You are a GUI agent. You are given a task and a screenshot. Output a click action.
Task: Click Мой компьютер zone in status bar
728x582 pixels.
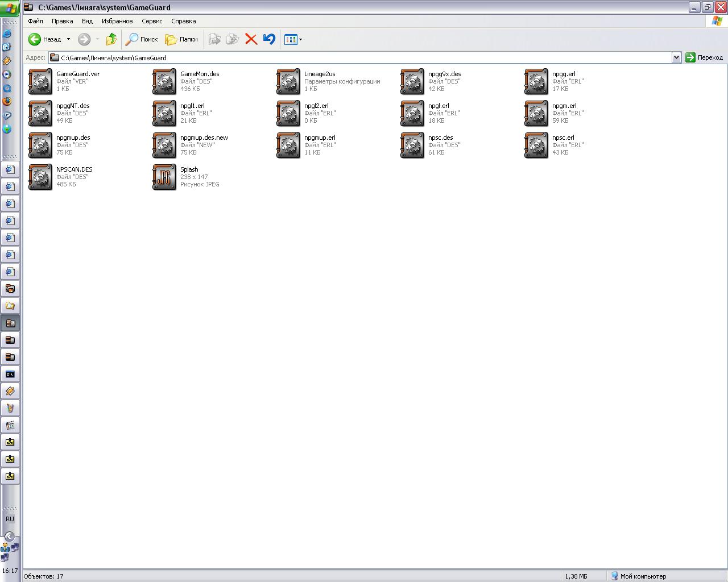pyautogui.click(x=638, y=576)
